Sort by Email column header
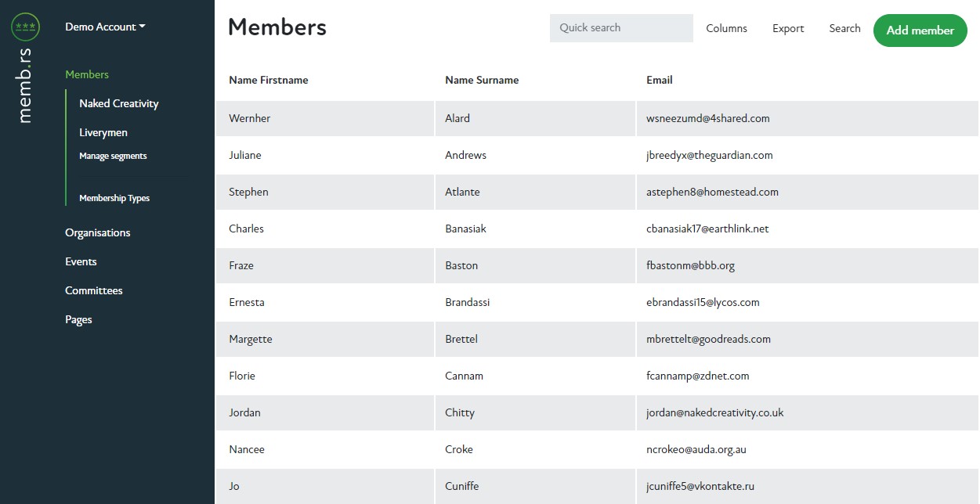This screenshot has width=980, height=504. coord(658,79)
